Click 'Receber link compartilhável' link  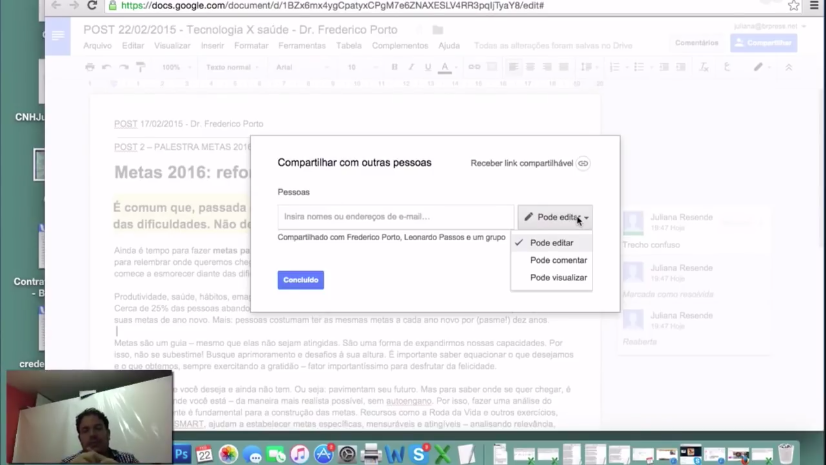point(522,163)
